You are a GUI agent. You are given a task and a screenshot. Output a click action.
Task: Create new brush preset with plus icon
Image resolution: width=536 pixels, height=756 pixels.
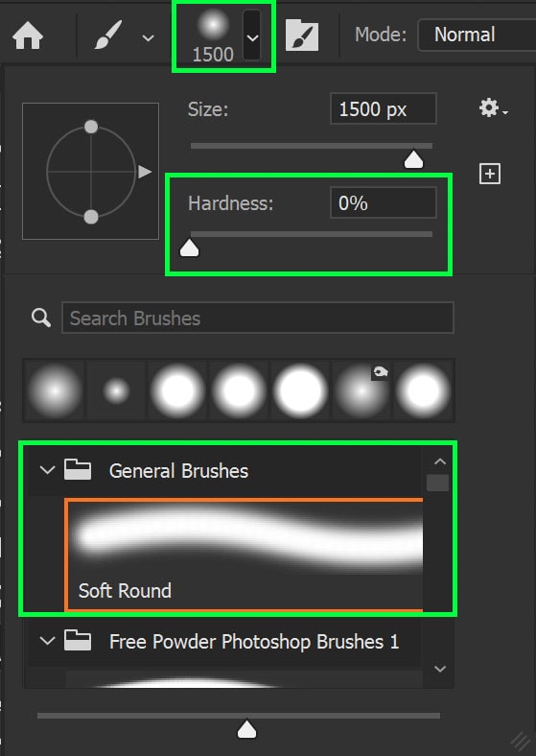pos(490,174)
